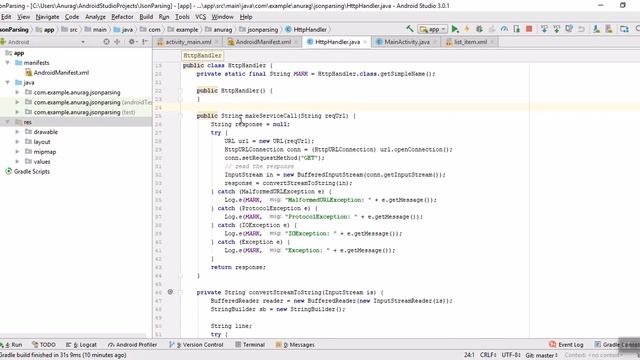
Task: Click the Revert undo arrow icon
Action: pyautogui.click(x=582, y=29)
